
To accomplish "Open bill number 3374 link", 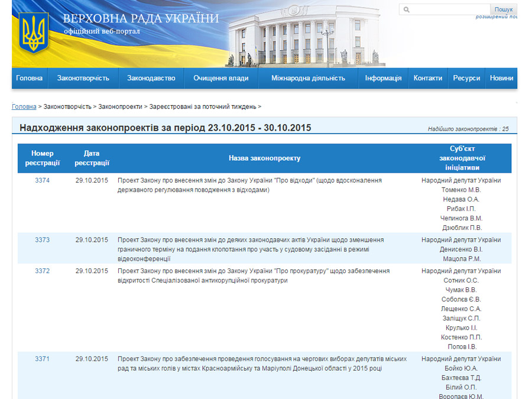I will tap(42, 180).
